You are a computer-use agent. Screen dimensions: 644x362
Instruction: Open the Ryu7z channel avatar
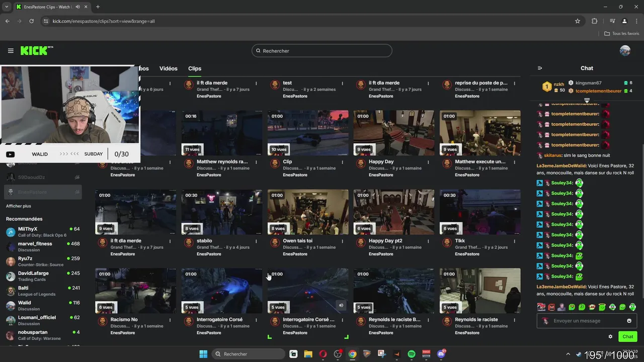click(x=11, y=261)
